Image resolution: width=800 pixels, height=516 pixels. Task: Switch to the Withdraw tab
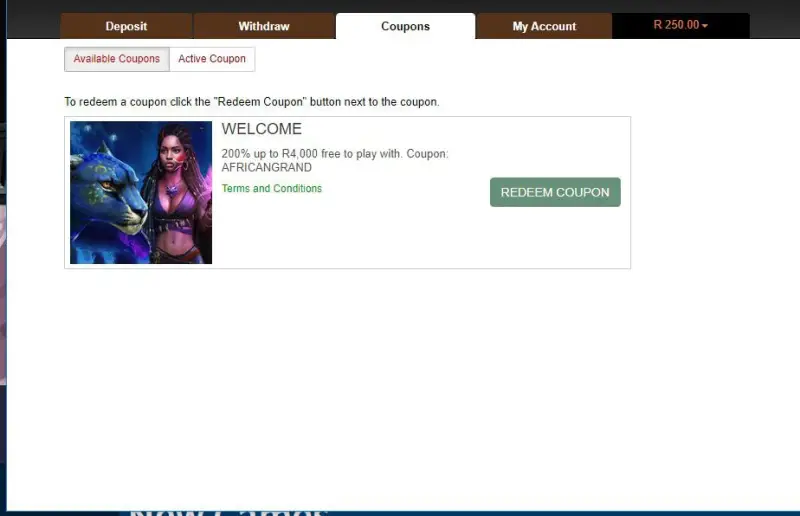(263, 26)
